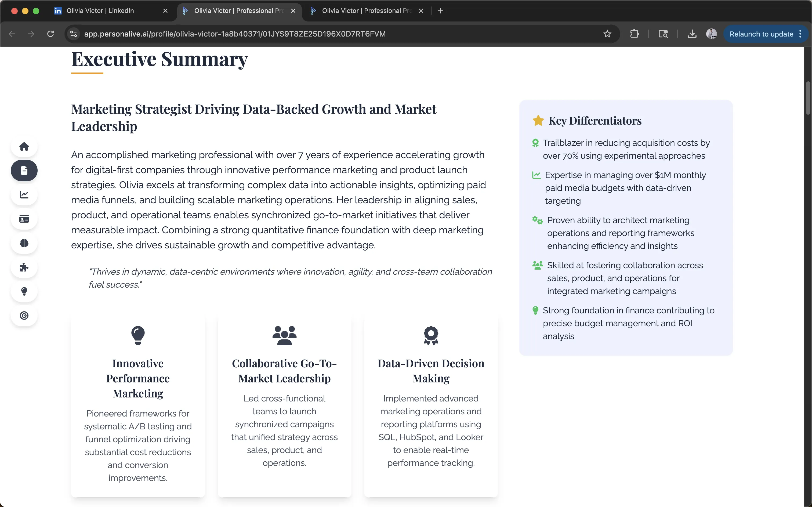
Task: Click Pioneered frameworks for systematic A/B testing text
Action: point(138,446)
